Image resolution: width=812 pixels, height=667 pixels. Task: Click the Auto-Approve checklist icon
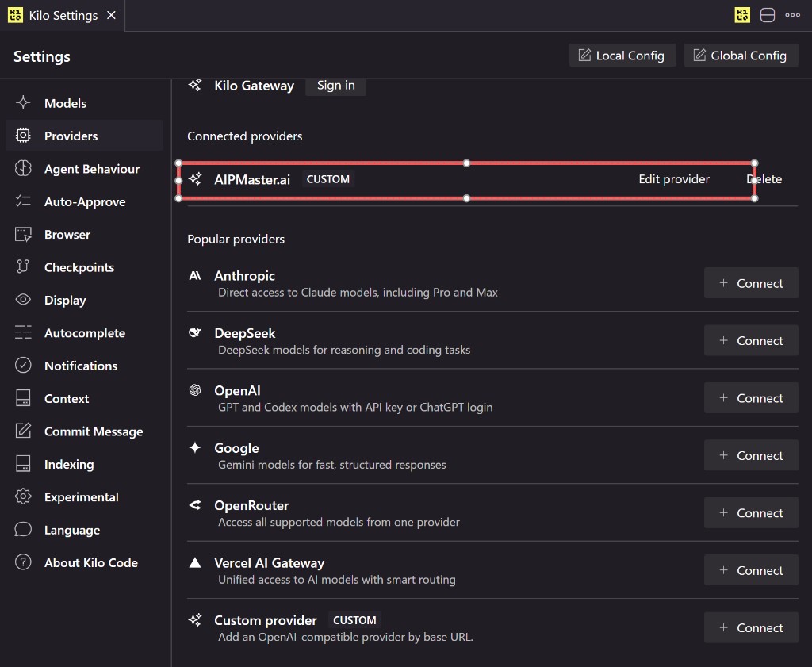pos(23,201)
